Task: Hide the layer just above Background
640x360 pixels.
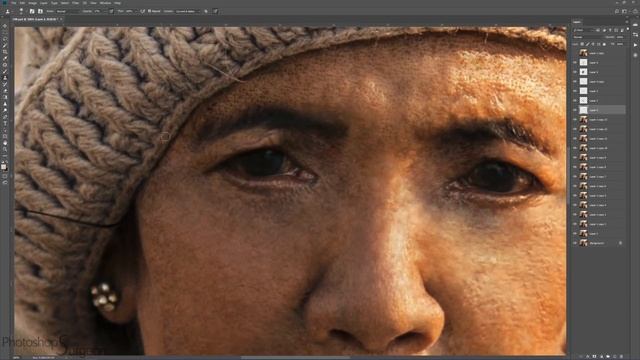Action: point(575,233)
